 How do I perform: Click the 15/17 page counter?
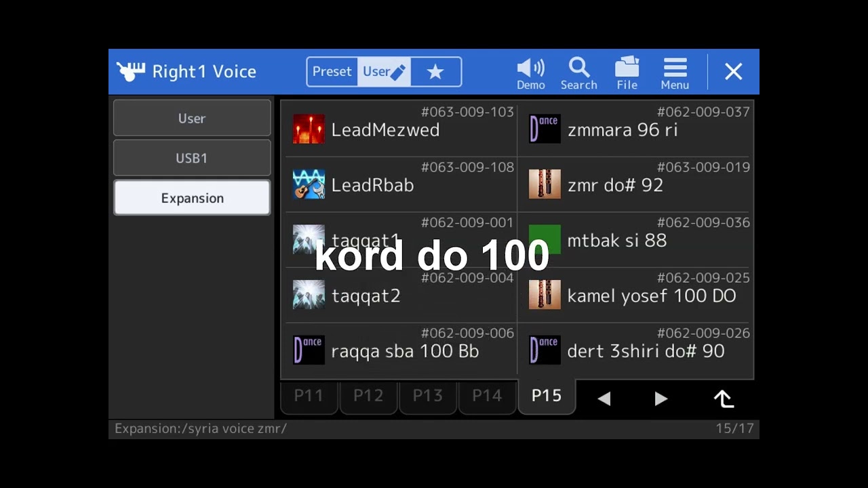(734, 428)
